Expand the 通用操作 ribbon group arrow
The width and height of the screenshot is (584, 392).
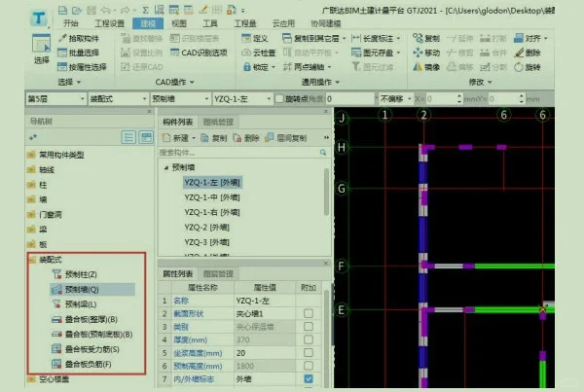338,82
